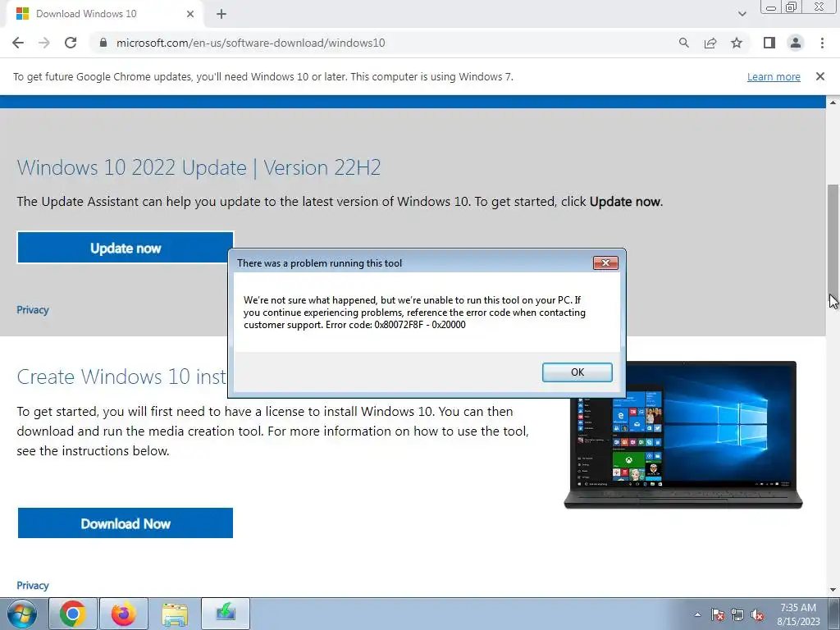Click the zoom magnifier icon in address bar

tap(683, 43)
